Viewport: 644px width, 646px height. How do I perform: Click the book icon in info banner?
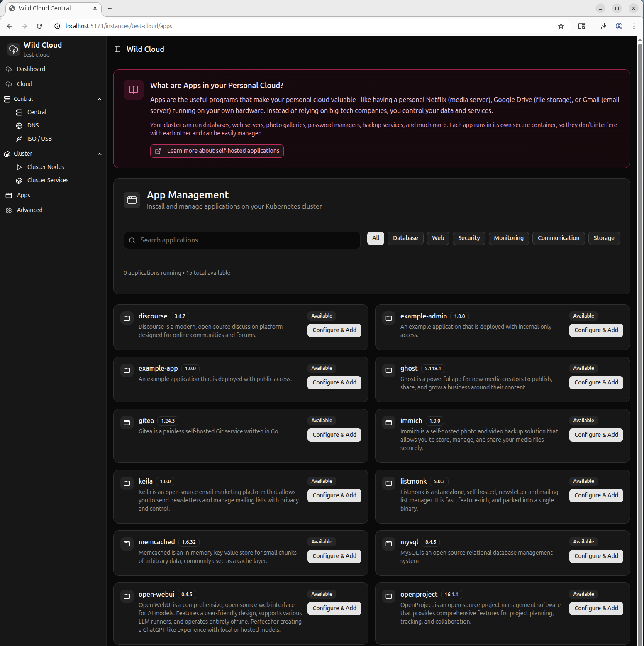click(134, 90)
